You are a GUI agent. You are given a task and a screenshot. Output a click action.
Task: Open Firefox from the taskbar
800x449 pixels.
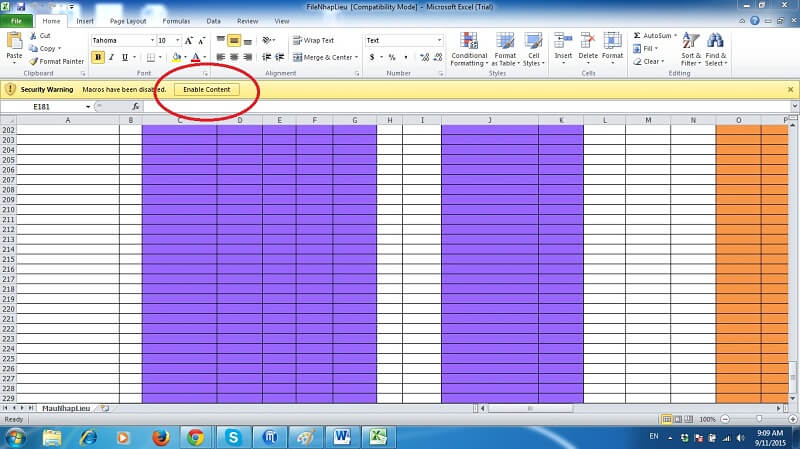point(160,437)
